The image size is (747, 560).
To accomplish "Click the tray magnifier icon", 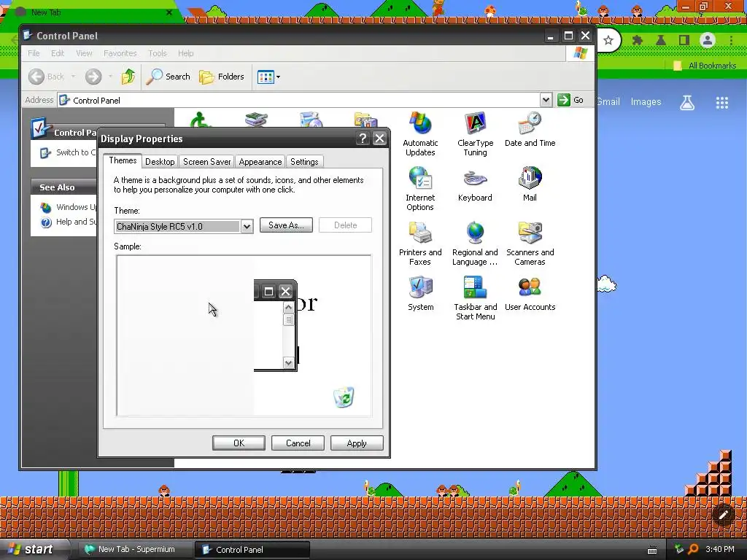I will pyautogui.click(x=693, y=549).
